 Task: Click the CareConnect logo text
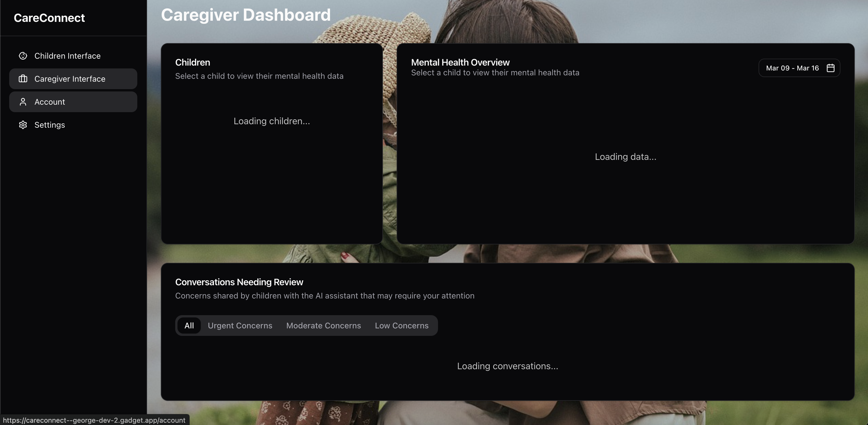pos(49,18)
